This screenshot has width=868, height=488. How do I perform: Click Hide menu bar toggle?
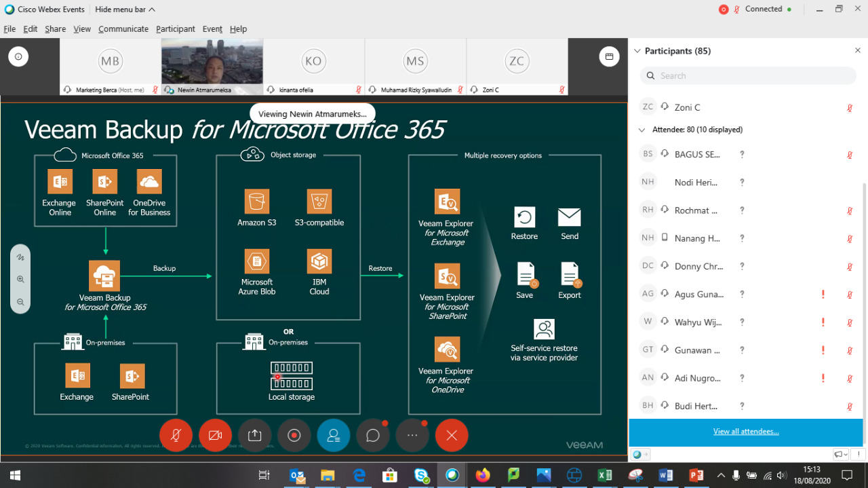click(125, 10)
